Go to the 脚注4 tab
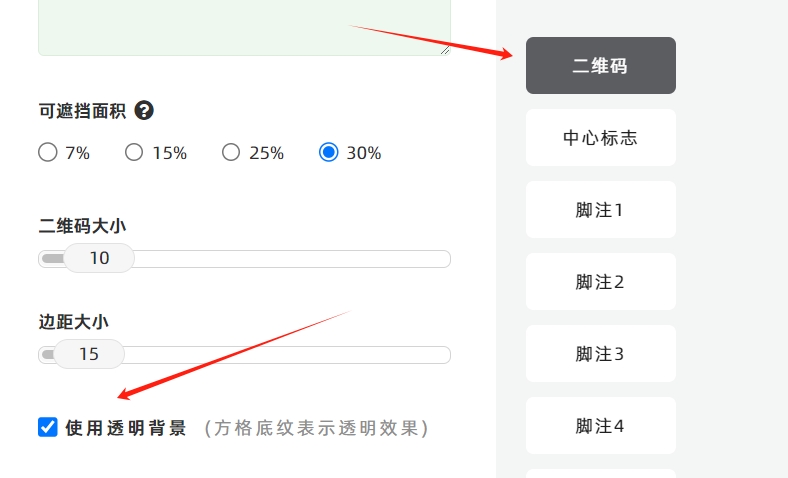Viewport: 788px width, 478px height. pos(601,426)
